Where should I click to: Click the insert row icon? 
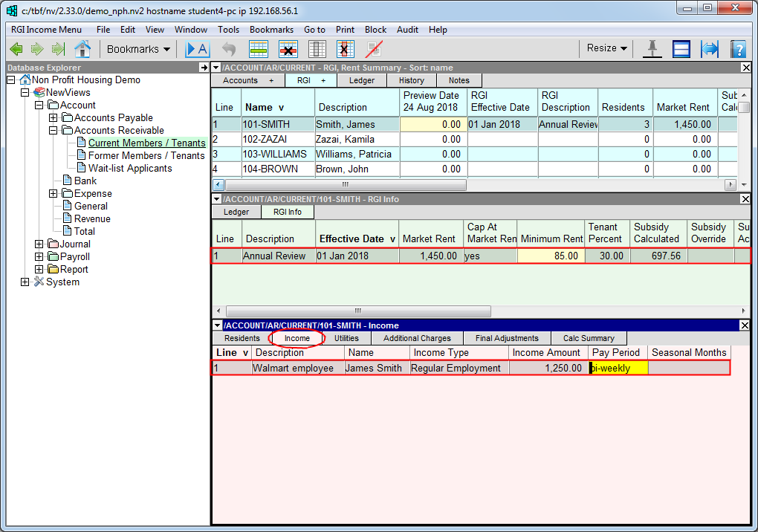coord(259,49)
